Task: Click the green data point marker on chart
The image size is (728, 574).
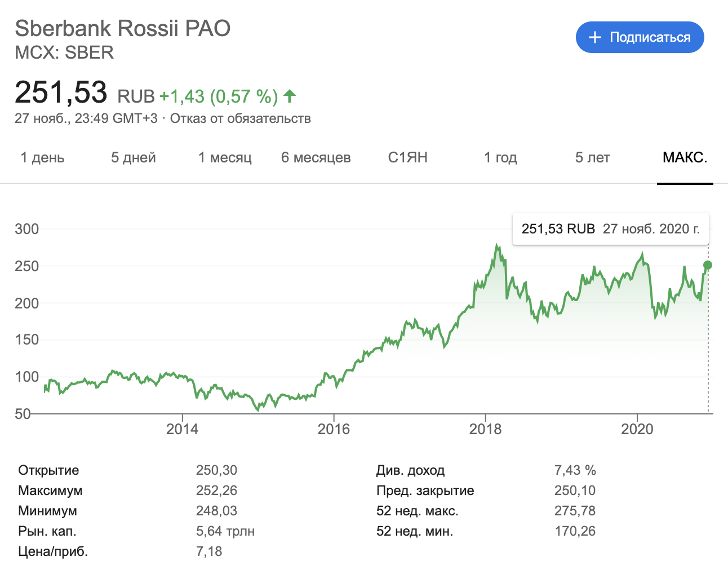Action: pos(708,265)
